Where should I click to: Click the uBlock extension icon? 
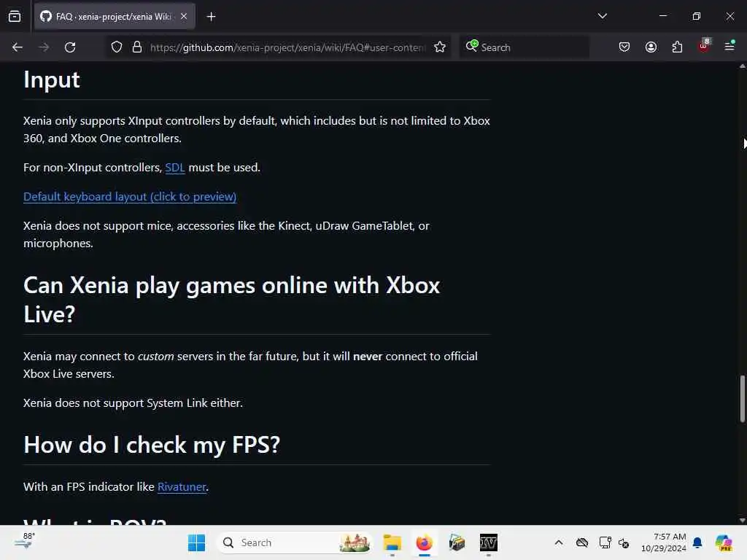click(704, 46)
